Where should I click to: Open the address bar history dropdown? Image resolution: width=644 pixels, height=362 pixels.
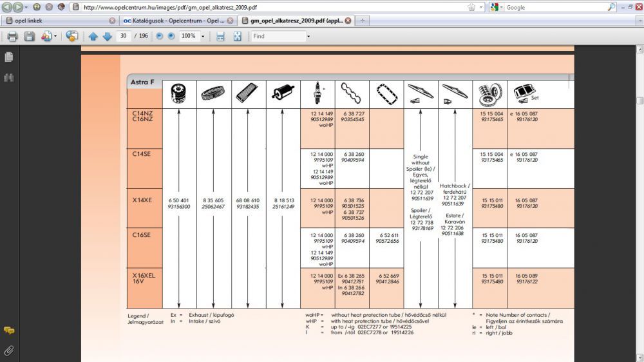481,7
